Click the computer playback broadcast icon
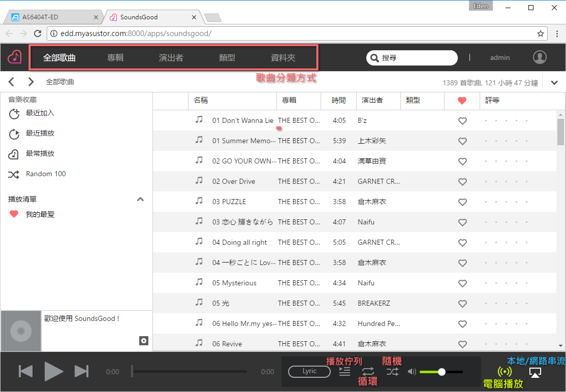Image resolution: width=566 pixels, height=392 pixels. tap(505, 372)
